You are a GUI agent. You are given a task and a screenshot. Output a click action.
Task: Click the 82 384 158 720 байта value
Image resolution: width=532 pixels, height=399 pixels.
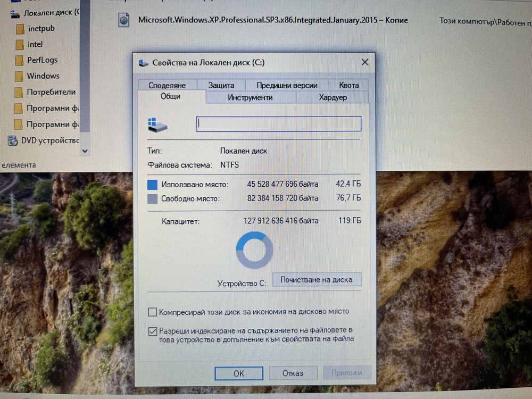tap(282, 198)
